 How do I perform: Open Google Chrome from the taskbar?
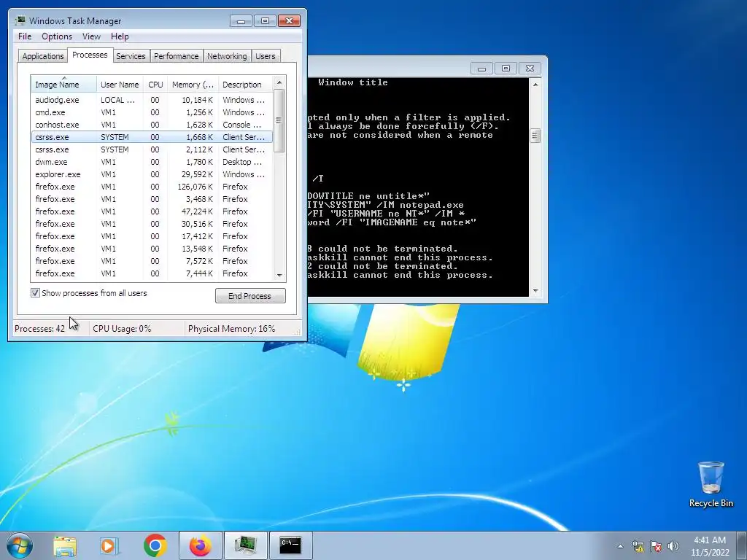click(x=155, y=545)
